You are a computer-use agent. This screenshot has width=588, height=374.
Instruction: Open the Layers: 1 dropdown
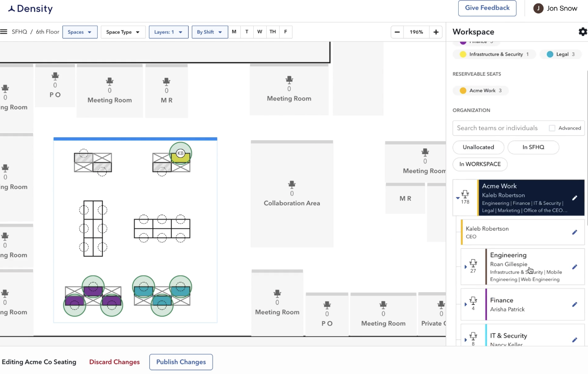click(169, 32)
